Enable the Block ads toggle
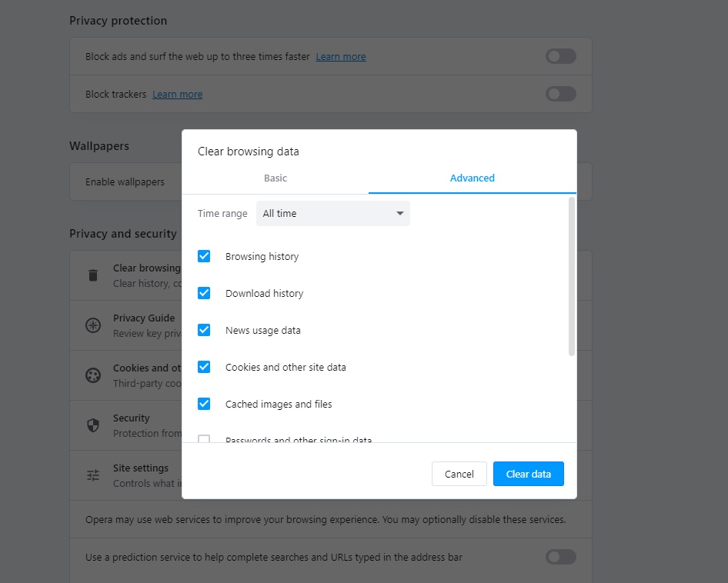 560,56
